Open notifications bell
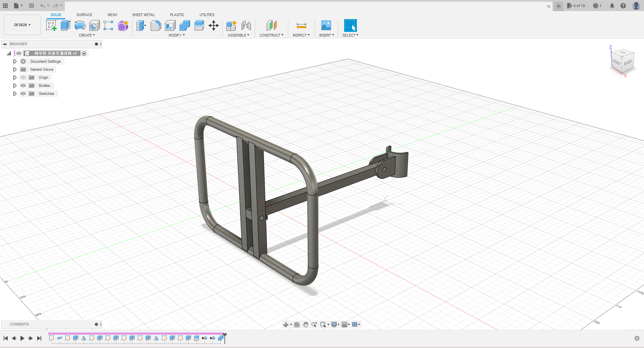 tap(612, 6)
